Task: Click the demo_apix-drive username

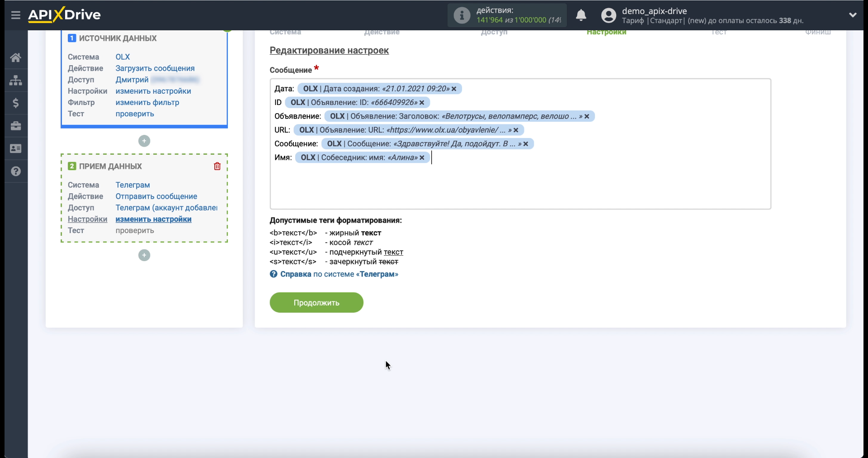Action: [654, 11]
